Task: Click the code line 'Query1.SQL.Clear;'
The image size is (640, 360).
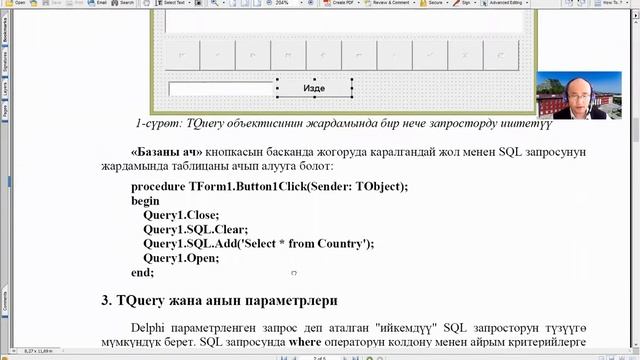Action: 196,229
